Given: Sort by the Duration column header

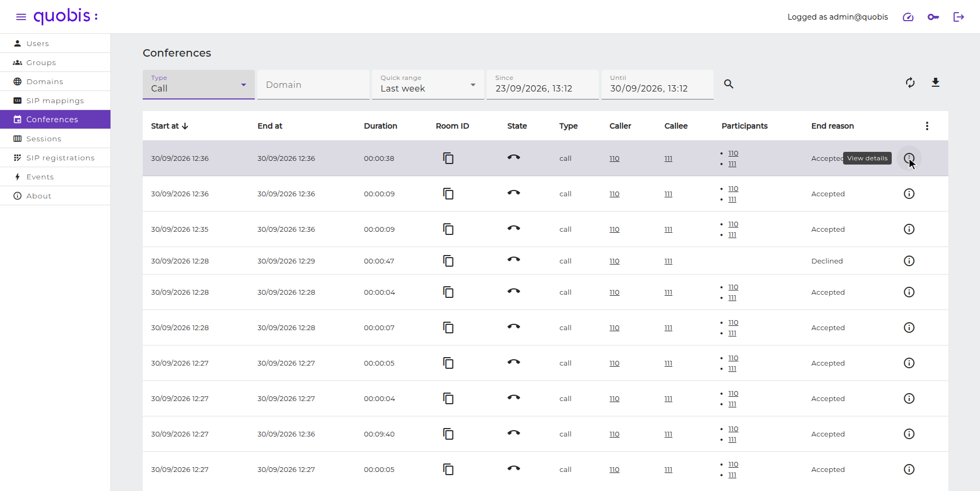Looking at the screenshot, I should pos(381,126).
